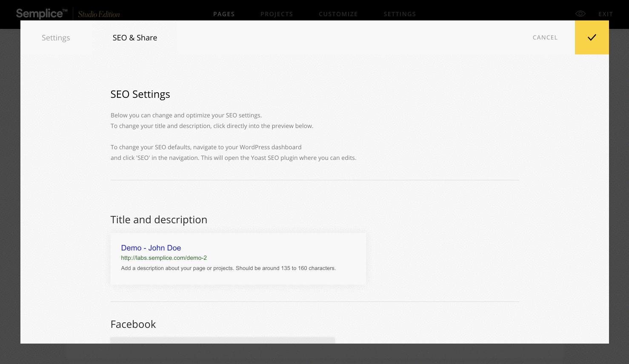Click the Studio Edition label
This screenshot has height=364, width=629.
(x=99, y=14)
